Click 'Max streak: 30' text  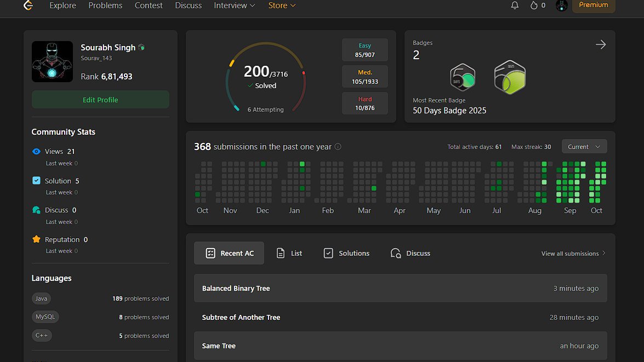point(531,147)
